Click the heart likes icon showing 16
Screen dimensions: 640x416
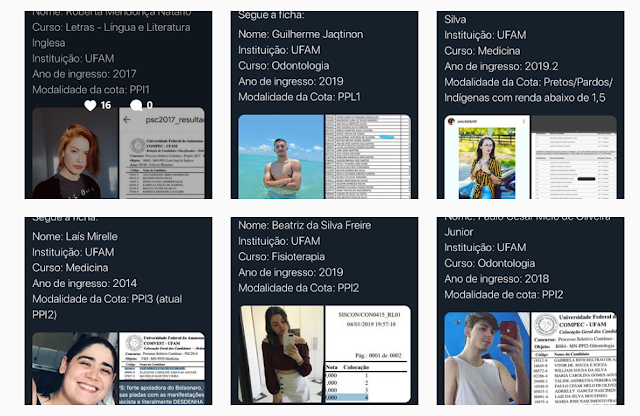point(90,105)
